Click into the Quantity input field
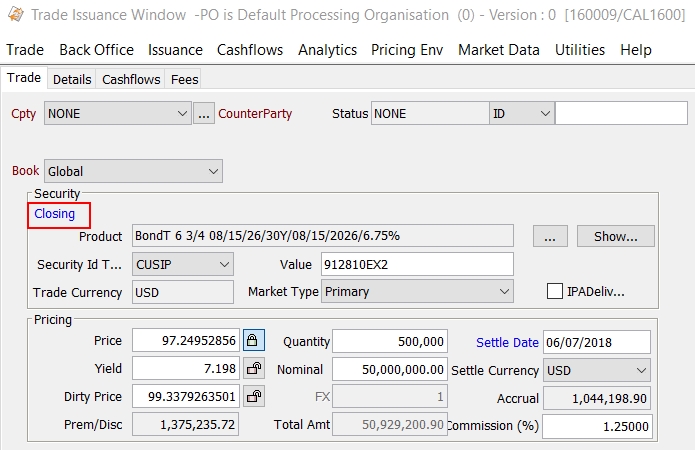This screenshot has width=695, height=450. [390, 341]
